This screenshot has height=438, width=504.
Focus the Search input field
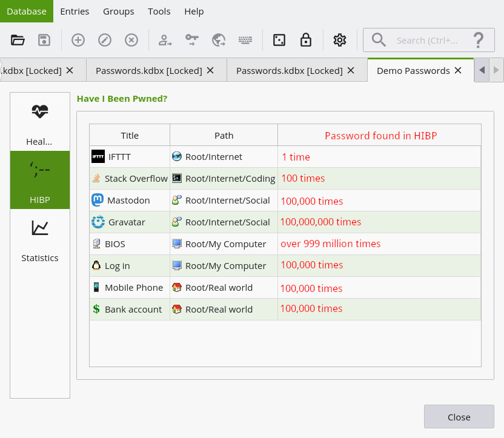428,40
